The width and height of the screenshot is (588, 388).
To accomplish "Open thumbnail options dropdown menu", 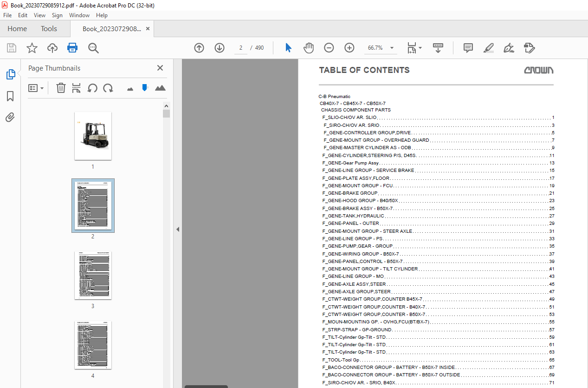I will 36,88.
